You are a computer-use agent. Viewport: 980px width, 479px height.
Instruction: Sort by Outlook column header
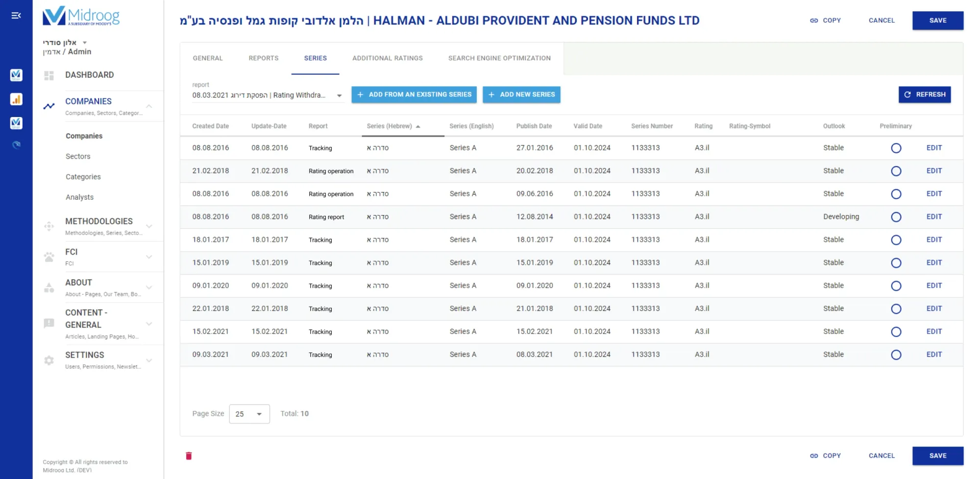(x=834, y=126)
